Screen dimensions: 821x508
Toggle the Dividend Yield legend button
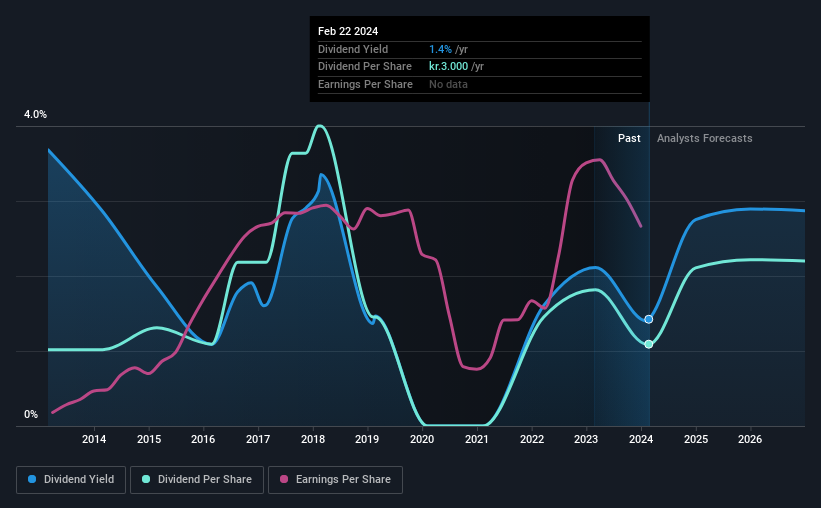coord(71,480)
